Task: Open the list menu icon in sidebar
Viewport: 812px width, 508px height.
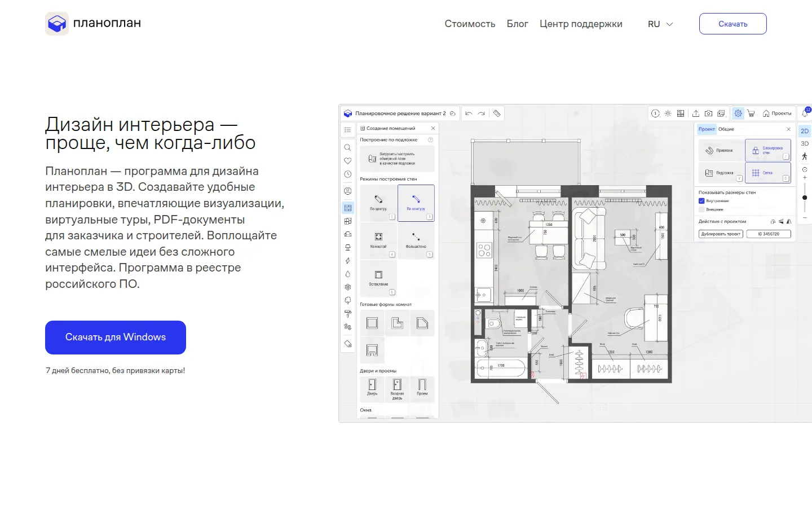Action: click(x=348, y=130)
